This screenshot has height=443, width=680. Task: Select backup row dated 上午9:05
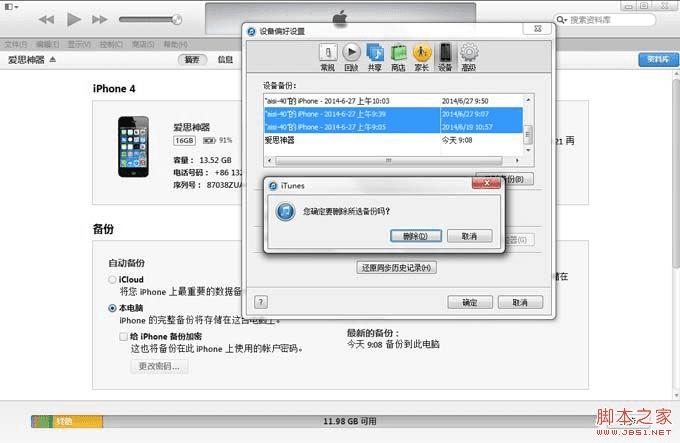point(393,127)
